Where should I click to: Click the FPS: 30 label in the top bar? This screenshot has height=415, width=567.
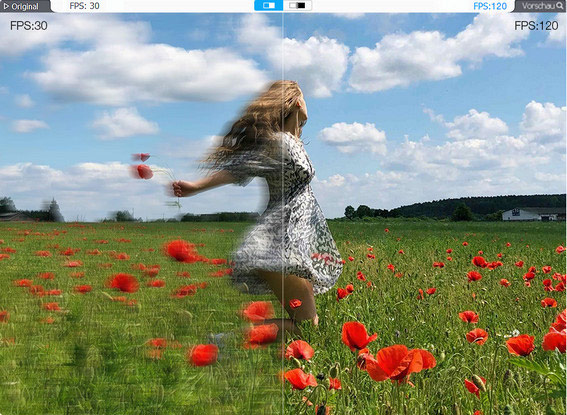point(84,6)
